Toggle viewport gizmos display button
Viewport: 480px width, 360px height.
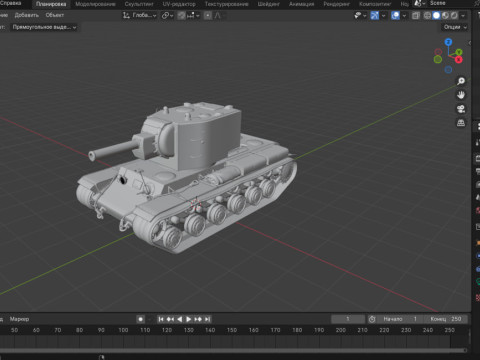point(375,15)
